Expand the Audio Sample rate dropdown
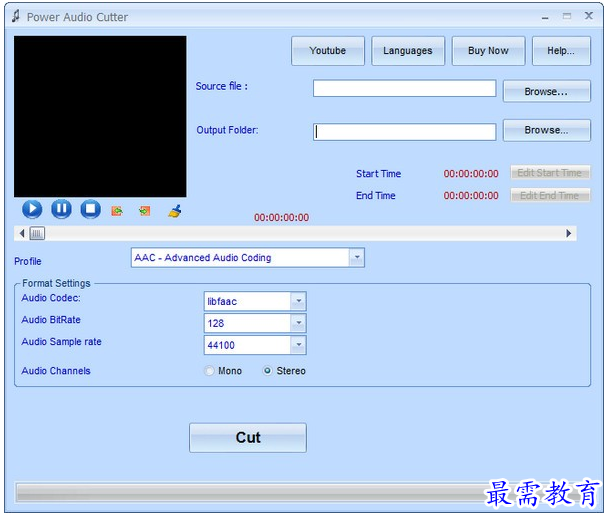 click(x=298, y=345)
